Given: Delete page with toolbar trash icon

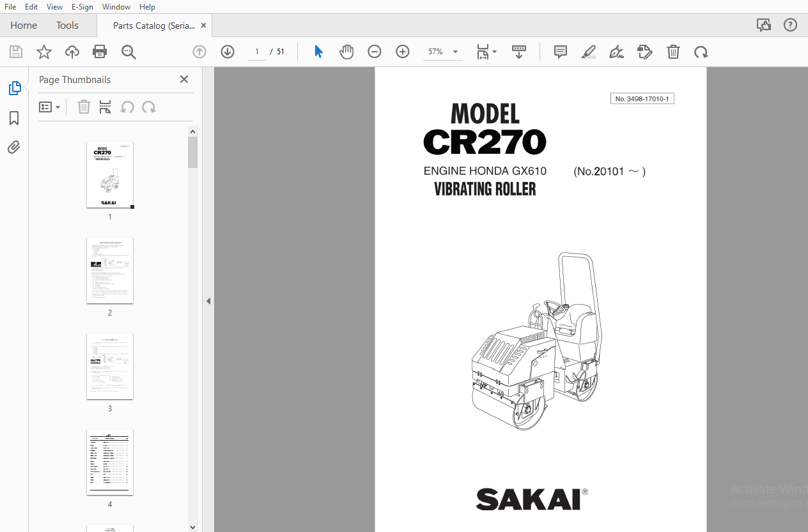Looking at the screenshot, I should (673, 52).
